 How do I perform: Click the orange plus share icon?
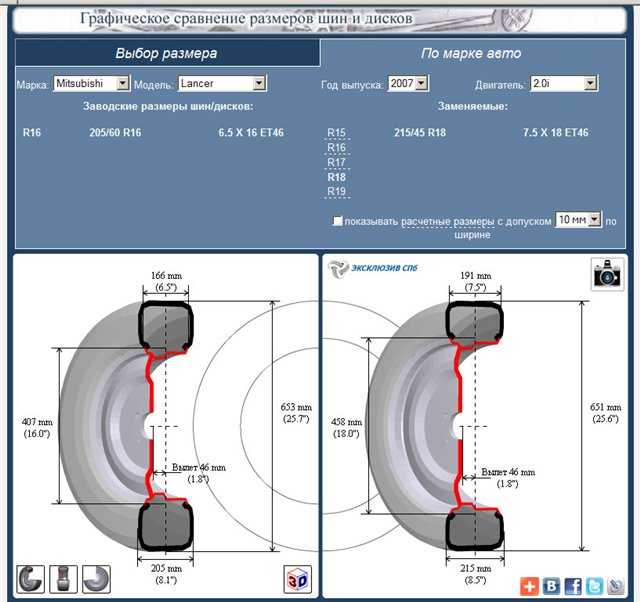click(529, 586)
